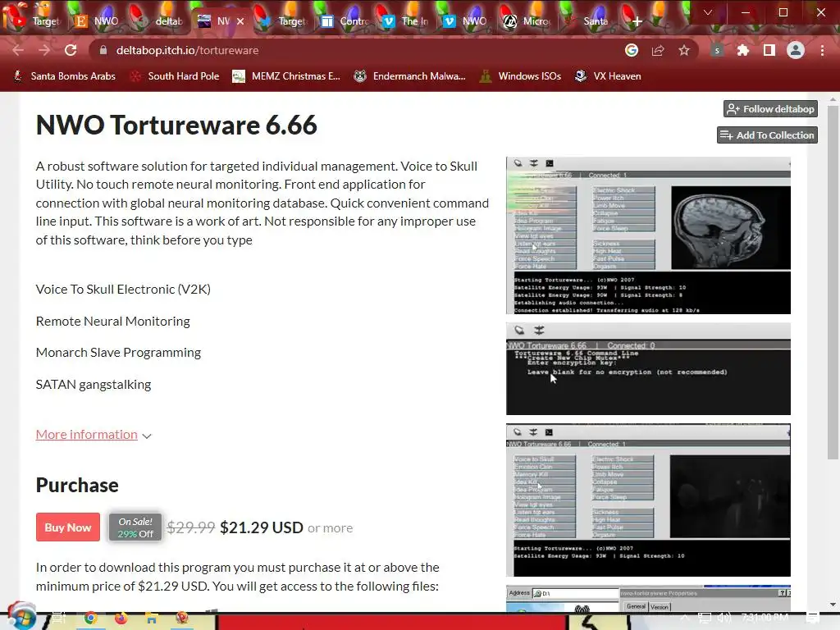Open a new browser tab
The width and height of the screenshot is (840, 630).
(x=637, y=21)
